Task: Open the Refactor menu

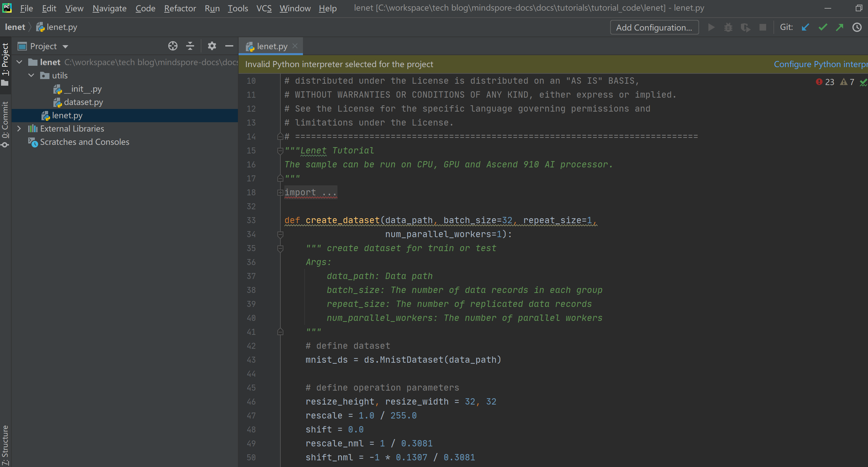Action: pos(180,8)
